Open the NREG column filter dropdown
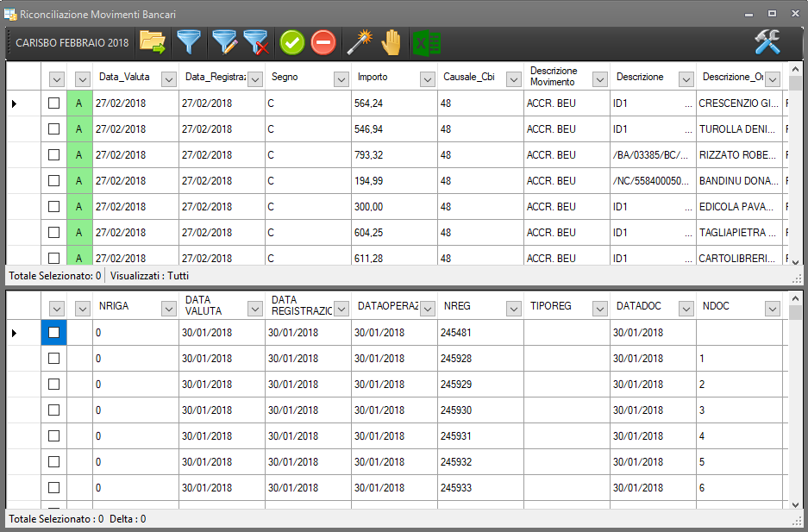 514,309
